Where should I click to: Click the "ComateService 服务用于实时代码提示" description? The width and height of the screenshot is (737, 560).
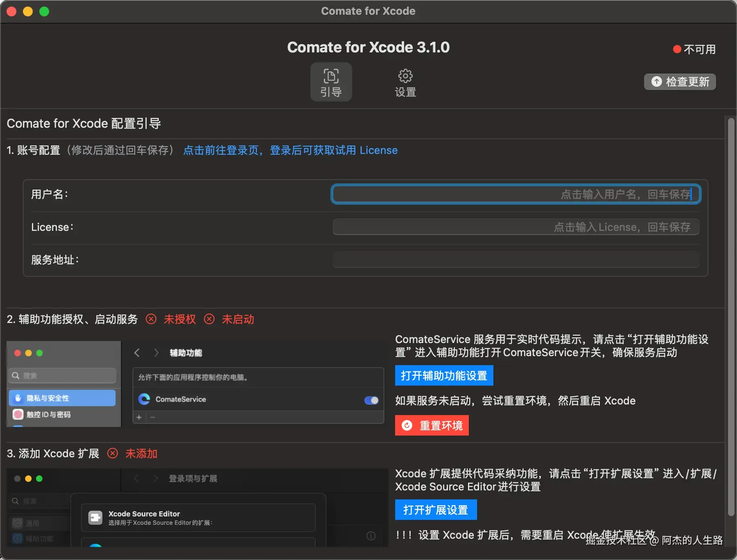pyautogui.click(x=552, y=345)
